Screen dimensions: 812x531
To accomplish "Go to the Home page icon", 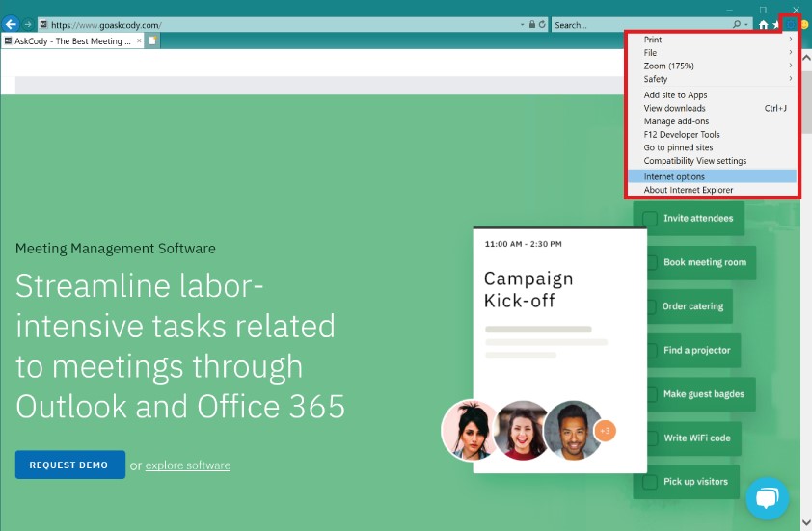I will (764, 24).
